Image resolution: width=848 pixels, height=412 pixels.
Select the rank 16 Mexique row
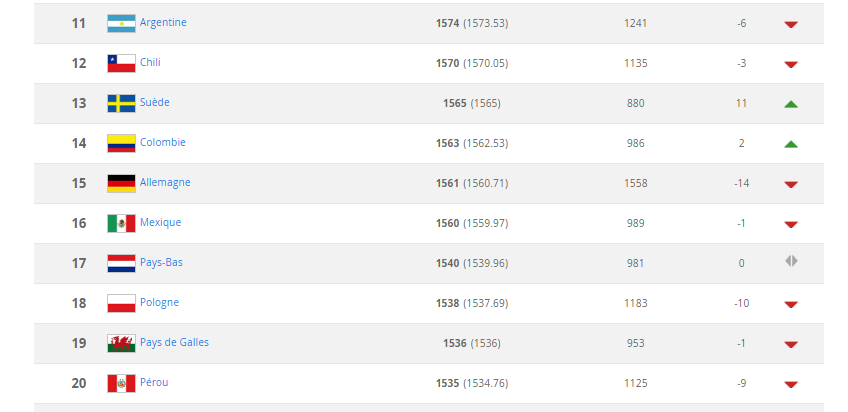428,223
